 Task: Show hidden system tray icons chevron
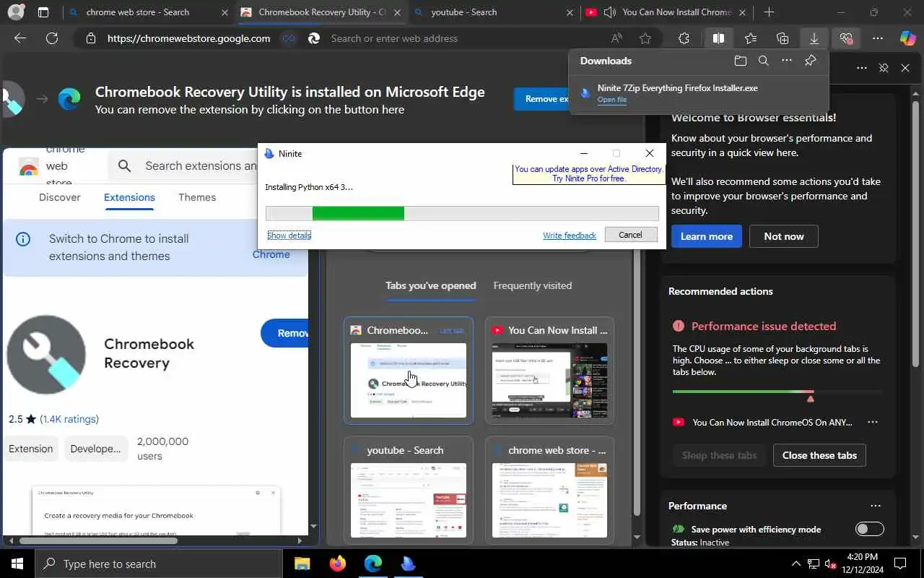pos(796,564)
